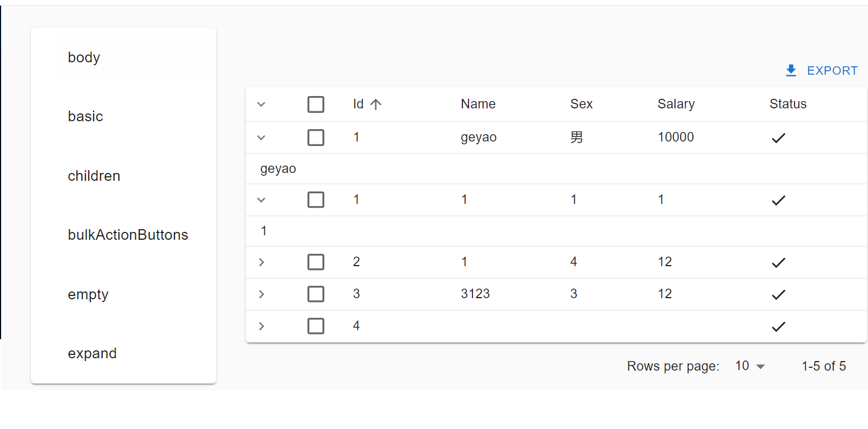
Task: Click the Id sort ascending arrow
Action: pos(376,104)
